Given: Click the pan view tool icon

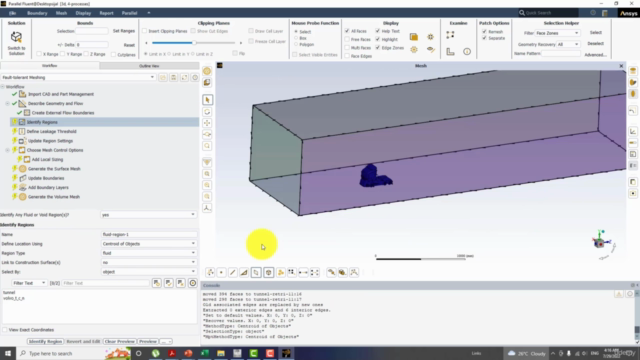Looking at the screenshot, I should tap(207, 123).
